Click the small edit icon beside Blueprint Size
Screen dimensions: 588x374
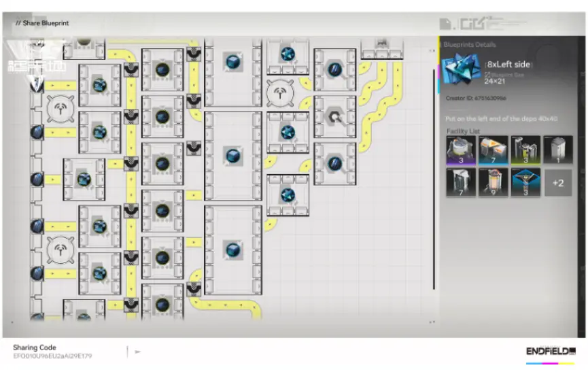[x=487, y=75]
